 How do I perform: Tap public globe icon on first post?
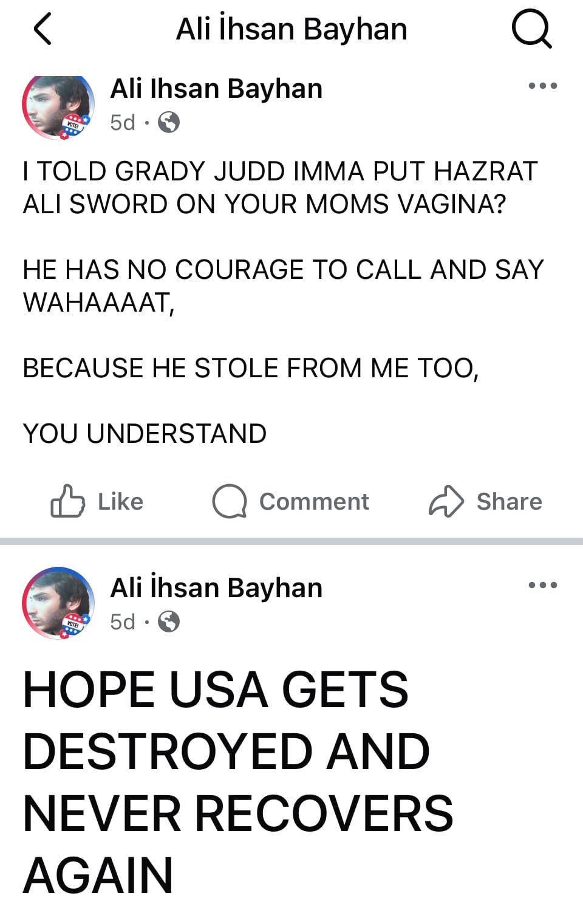169,123
